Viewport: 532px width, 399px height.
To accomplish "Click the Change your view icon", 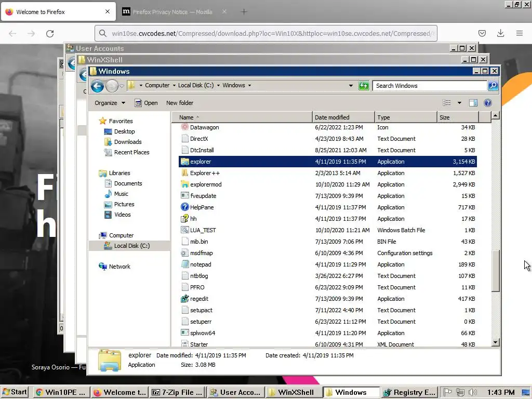I will coord(446,103).
